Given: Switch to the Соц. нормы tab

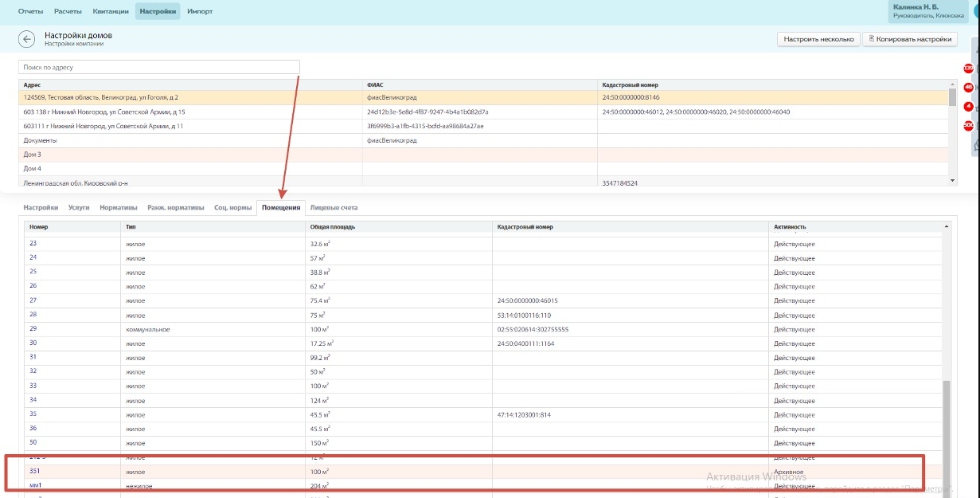Looking at the screenshot, I should (x=232, y=208).
